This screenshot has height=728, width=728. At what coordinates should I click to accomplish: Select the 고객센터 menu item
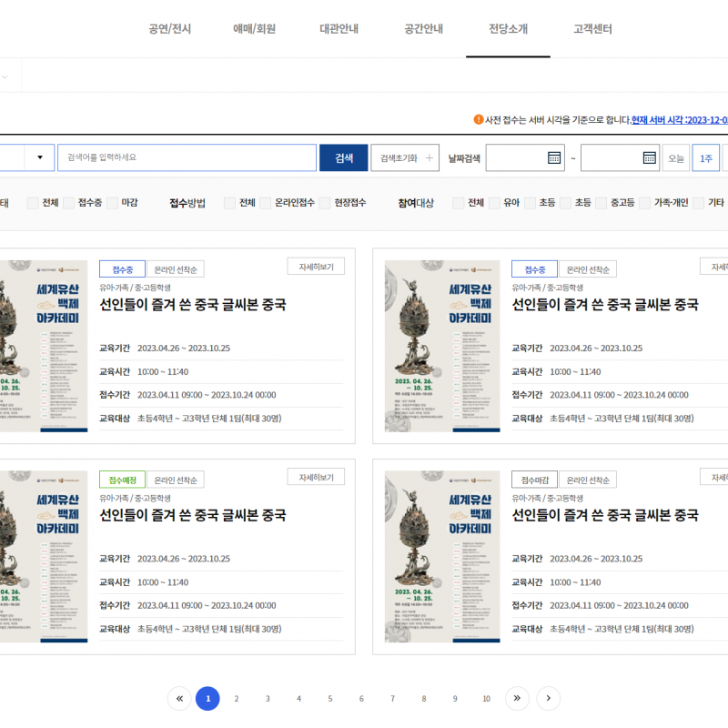click(592, 29)
